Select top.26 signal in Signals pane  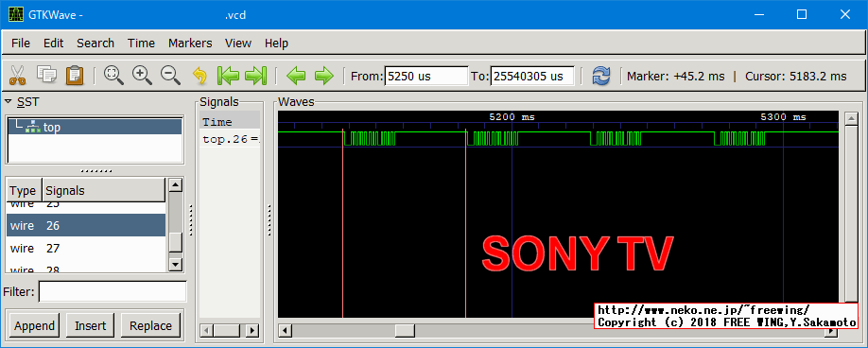click(x=230, y=139)
